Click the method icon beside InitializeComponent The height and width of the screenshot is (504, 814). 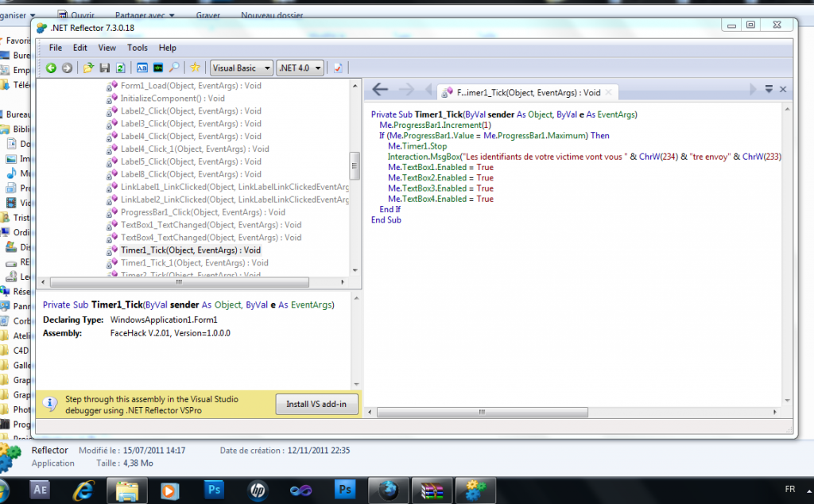pos(111,99)
